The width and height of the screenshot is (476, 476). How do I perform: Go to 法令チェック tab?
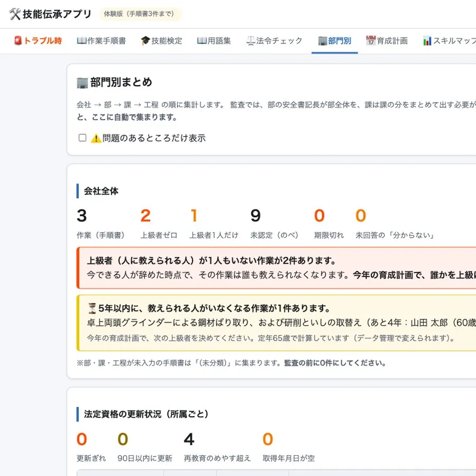click(x=274, y=41)
